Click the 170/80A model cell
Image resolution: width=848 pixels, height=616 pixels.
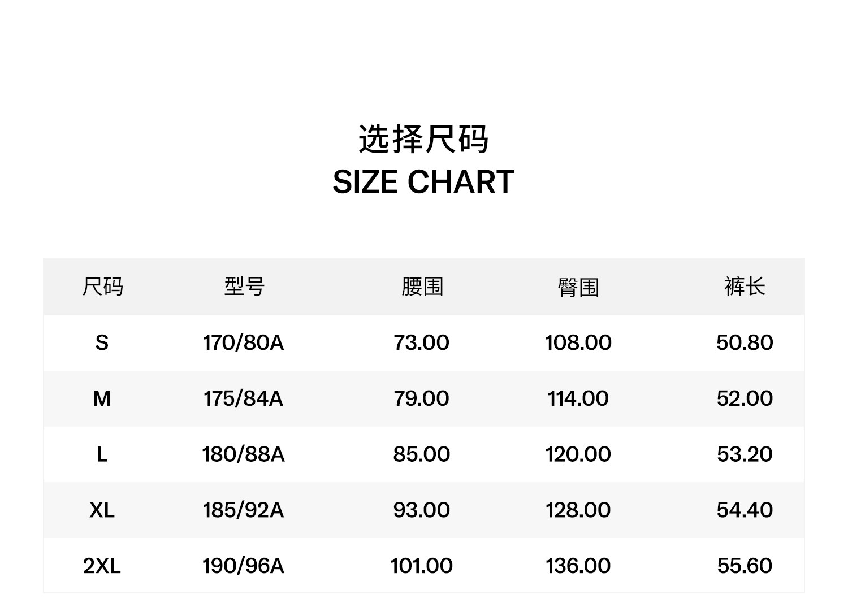click(244, 342)
